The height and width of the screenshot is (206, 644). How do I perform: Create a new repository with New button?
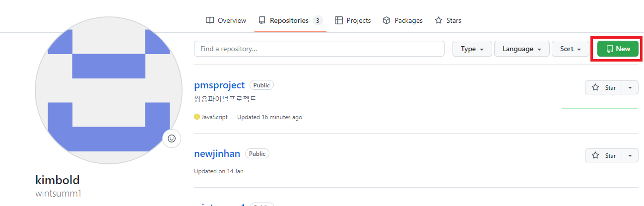[618, 49]
